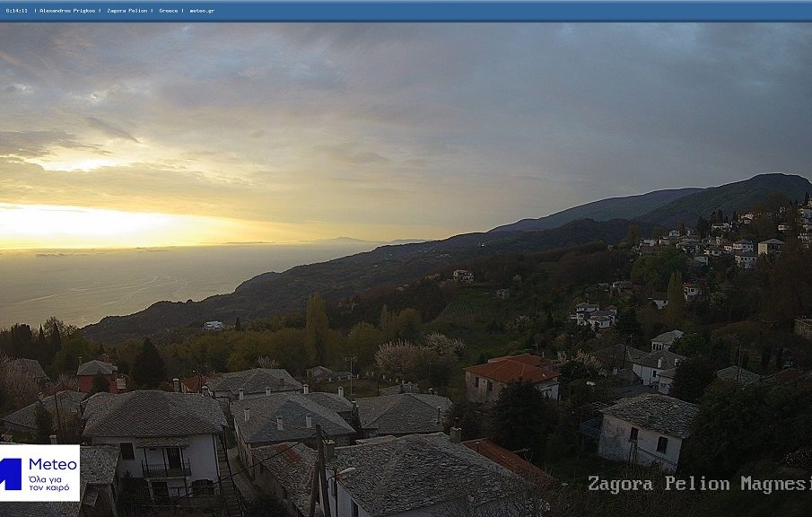Image resolution: width=812 pixels, height=517 pixels.
Task: Click the Greece label in top bar
Action: click(x=168, y=11)
